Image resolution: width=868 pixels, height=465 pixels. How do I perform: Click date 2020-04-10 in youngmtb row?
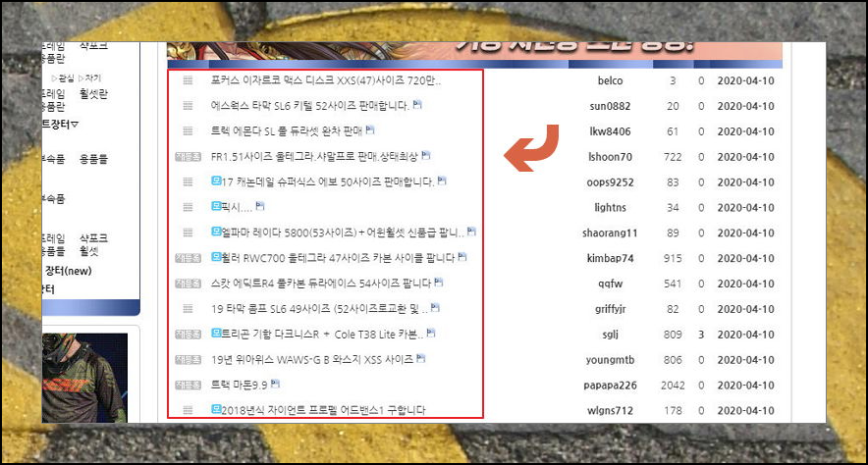click(745, 360)
